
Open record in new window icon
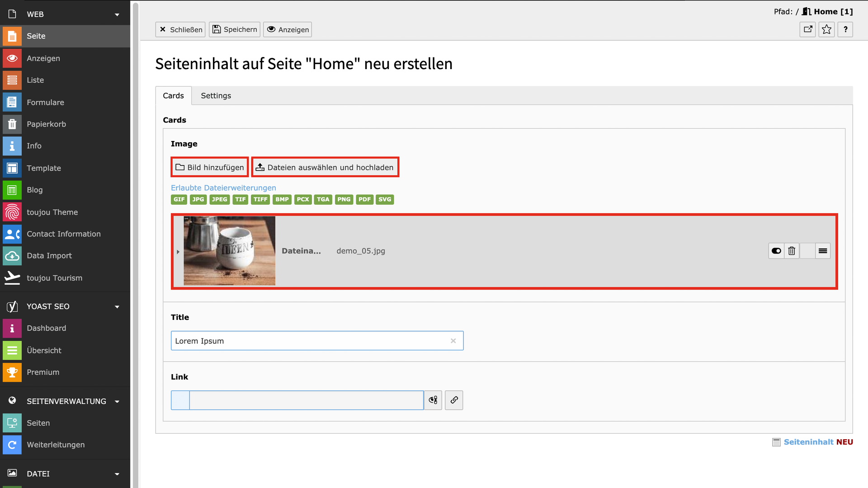(x=807, y=29)
